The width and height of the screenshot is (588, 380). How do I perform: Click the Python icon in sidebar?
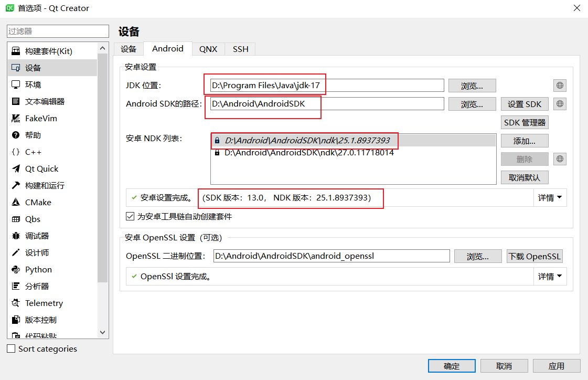coord(16,269)
